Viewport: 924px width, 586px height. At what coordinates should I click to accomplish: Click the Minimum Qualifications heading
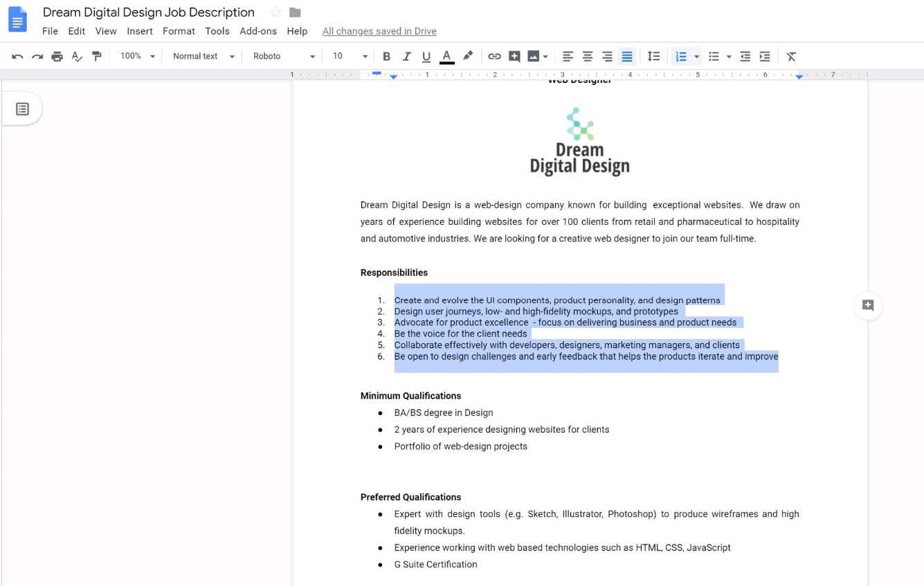[x=410, y=396]
